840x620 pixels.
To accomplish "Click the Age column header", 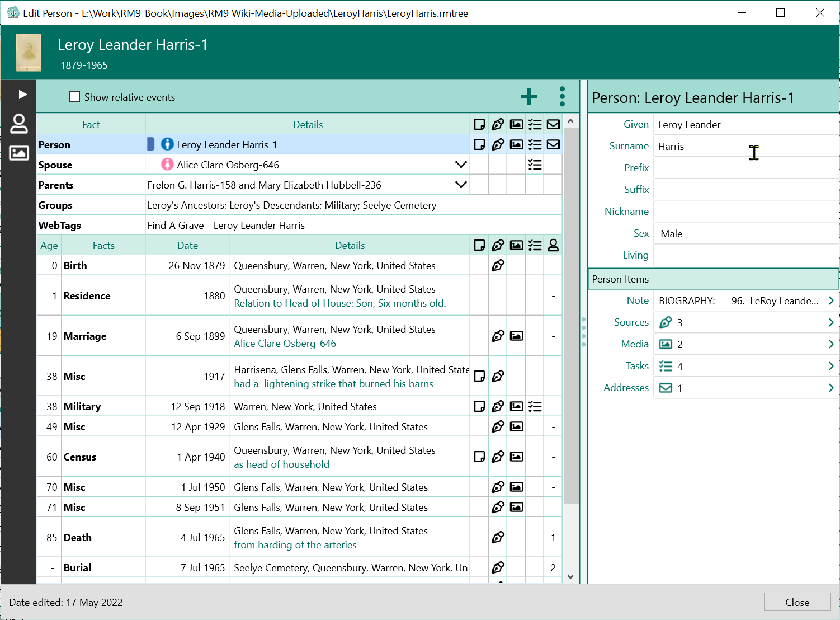I will 49,245.
